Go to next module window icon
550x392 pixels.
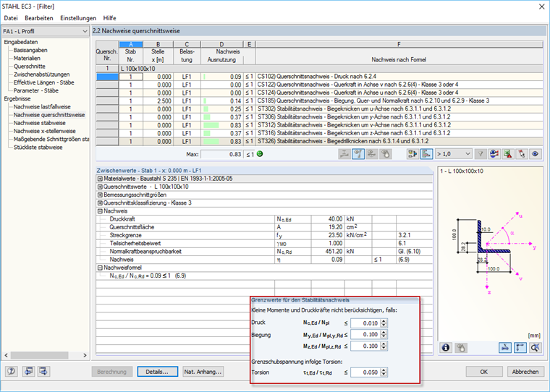[43, 371]
